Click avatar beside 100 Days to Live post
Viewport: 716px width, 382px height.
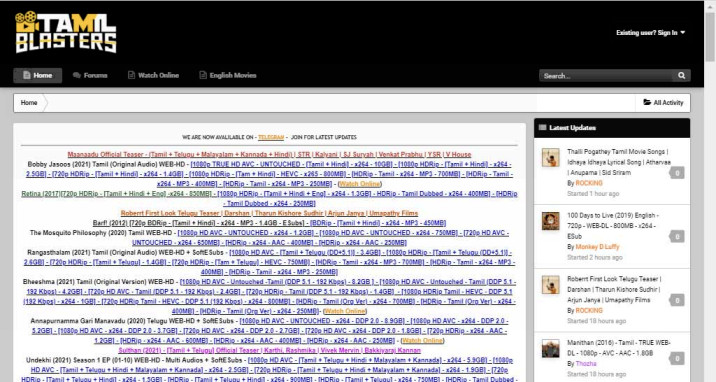pyautogui.click(x=551, y=221)
